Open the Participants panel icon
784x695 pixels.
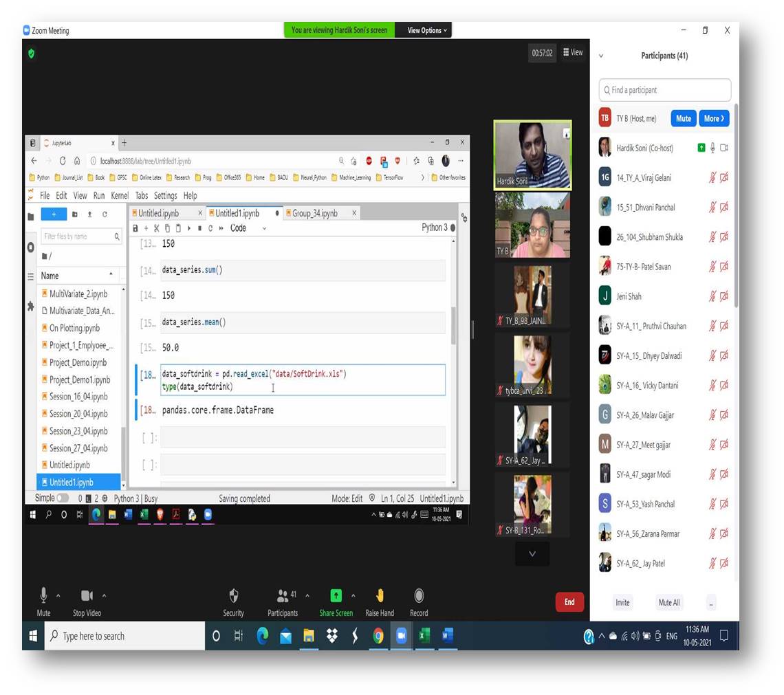[283, 595]
